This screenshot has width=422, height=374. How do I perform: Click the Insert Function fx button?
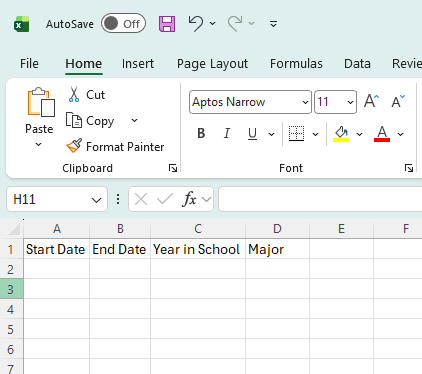[x=189, y=199]
